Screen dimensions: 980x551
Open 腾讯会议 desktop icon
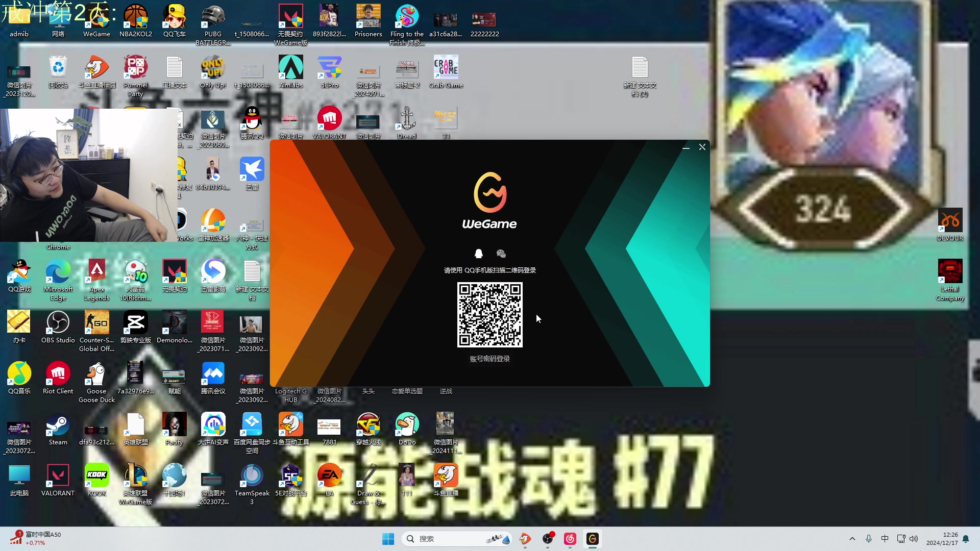(x=213, y=379)
